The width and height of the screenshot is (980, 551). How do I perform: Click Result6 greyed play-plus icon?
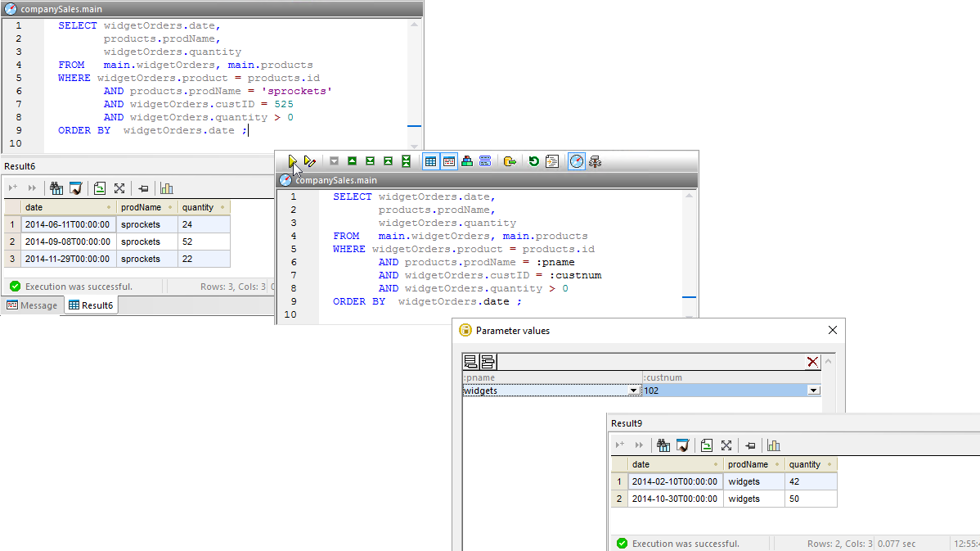pos(13,188)
